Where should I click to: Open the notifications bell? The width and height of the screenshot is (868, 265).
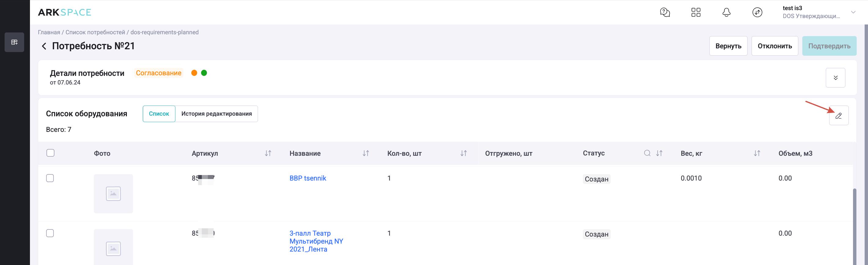pos(726,13)
